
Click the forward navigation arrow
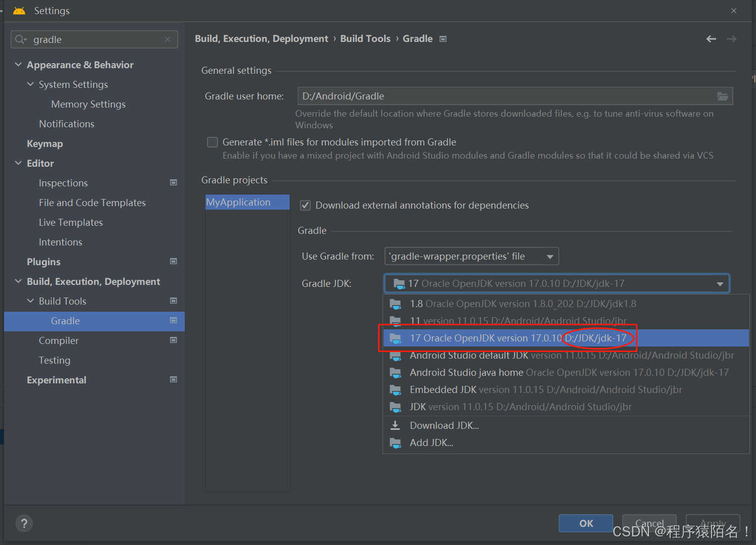[x=731, y=39]
